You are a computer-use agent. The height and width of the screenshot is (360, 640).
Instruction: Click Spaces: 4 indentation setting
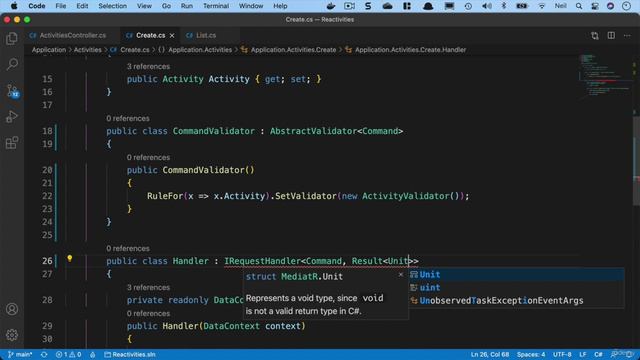tap(531, 355)
